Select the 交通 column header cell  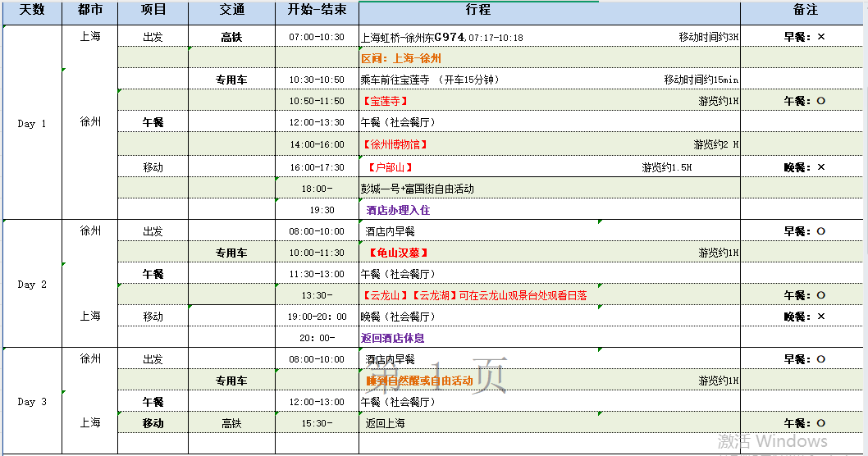pos(231,11)
